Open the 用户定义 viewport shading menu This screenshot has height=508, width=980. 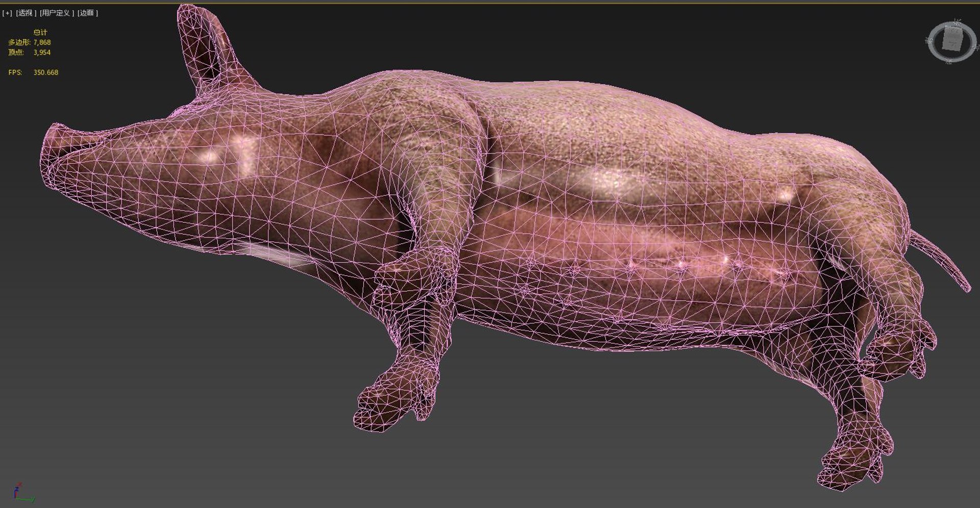click(x=57, y=13)
